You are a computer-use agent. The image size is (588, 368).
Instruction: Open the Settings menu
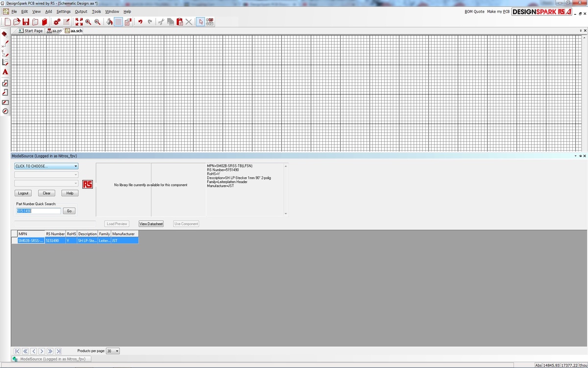tap(64, 11)
